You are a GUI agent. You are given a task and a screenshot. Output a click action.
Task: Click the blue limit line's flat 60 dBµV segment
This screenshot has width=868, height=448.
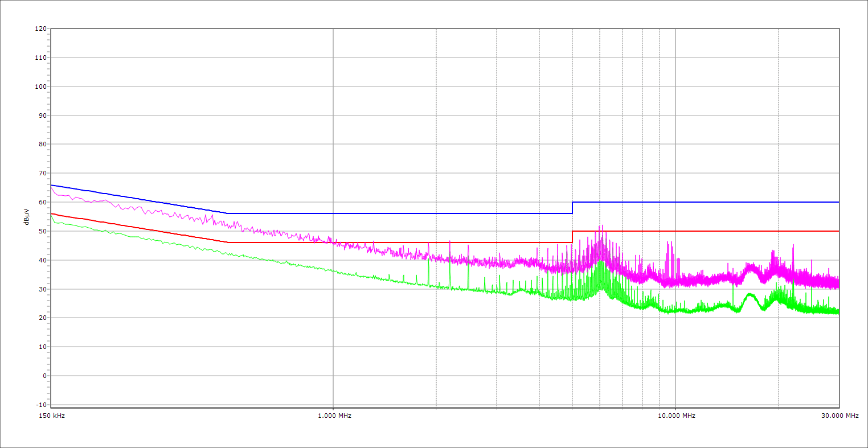coord(706,202)
